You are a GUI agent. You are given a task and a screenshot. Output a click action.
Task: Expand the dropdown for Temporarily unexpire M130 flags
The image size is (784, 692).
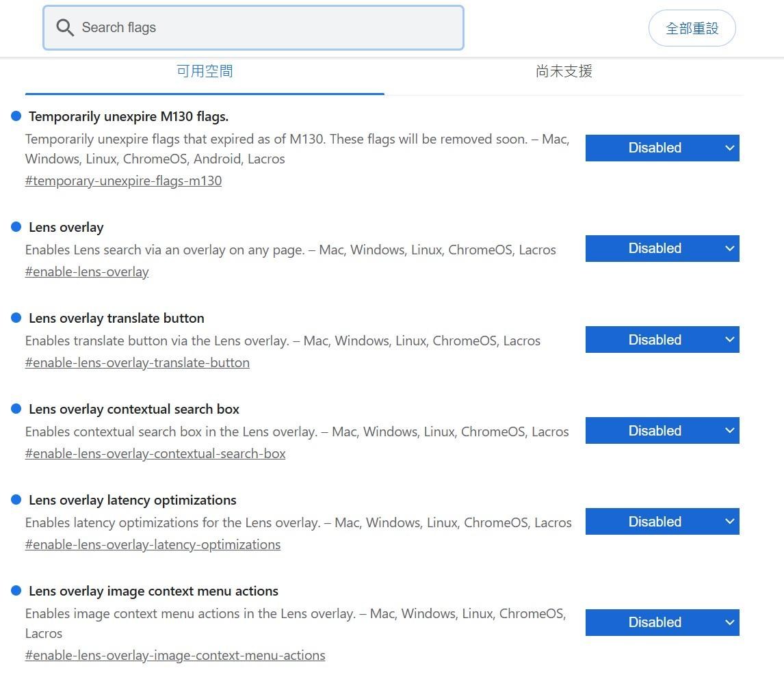(x=662, y=148)
